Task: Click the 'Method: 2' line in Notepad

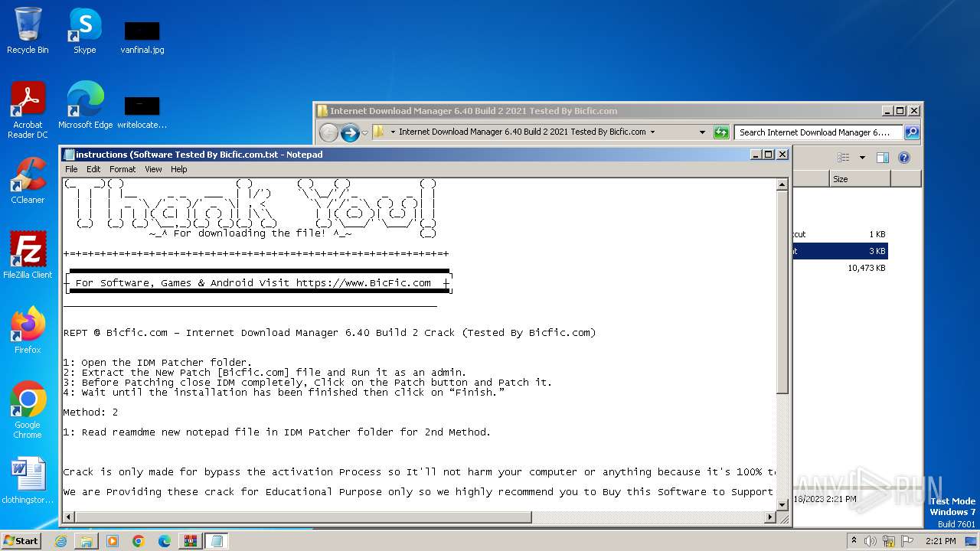Action: (x=90, y=412)
